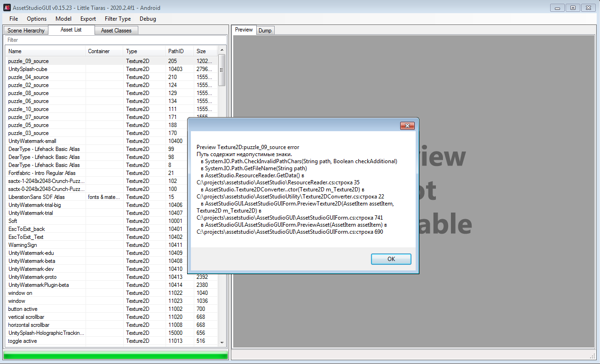Open the Model menu

63,19
